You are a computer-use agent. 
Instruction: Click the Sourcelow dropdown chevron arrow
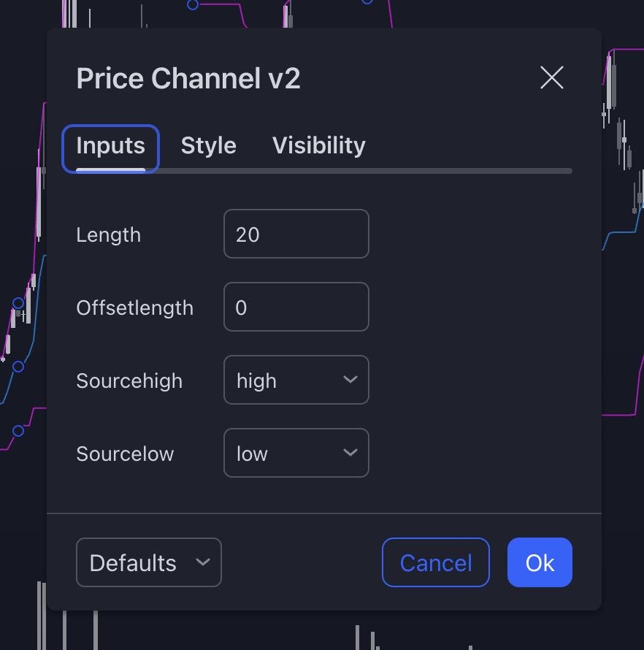349,453
